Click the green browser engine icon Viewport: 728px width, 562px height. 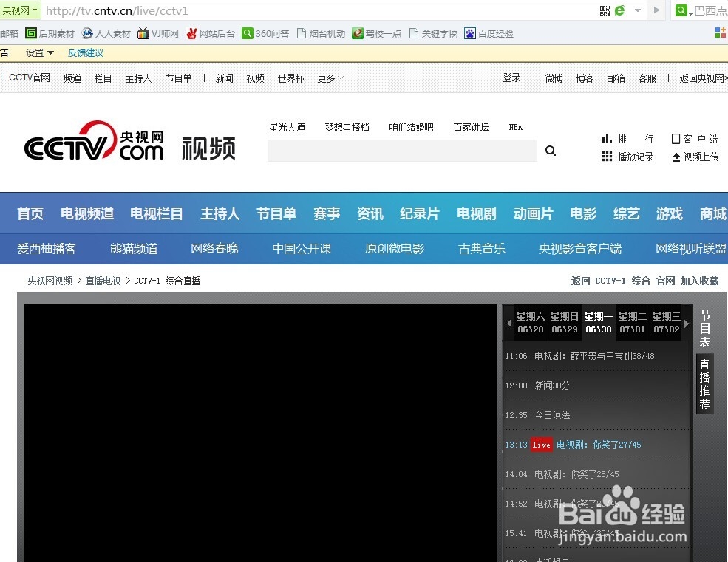coord(620,10)
